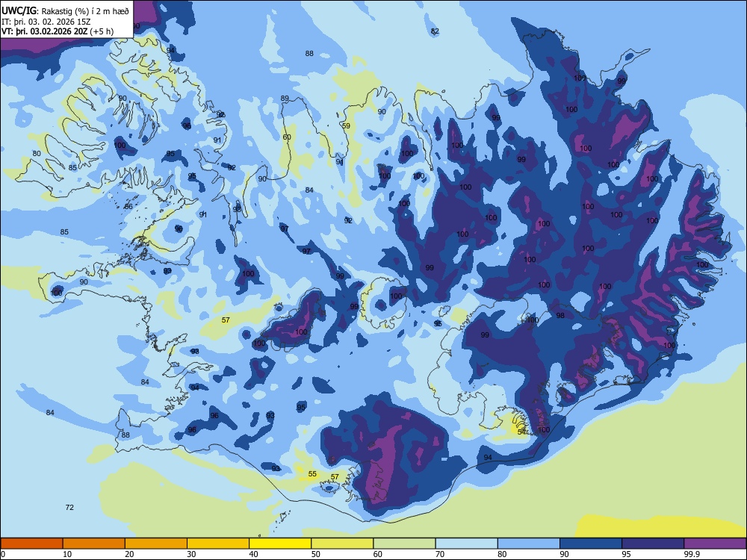The height and width of the screenshot is (560, 747).
Task: Click the '40' legend scale label
Action: click(254, 554)
